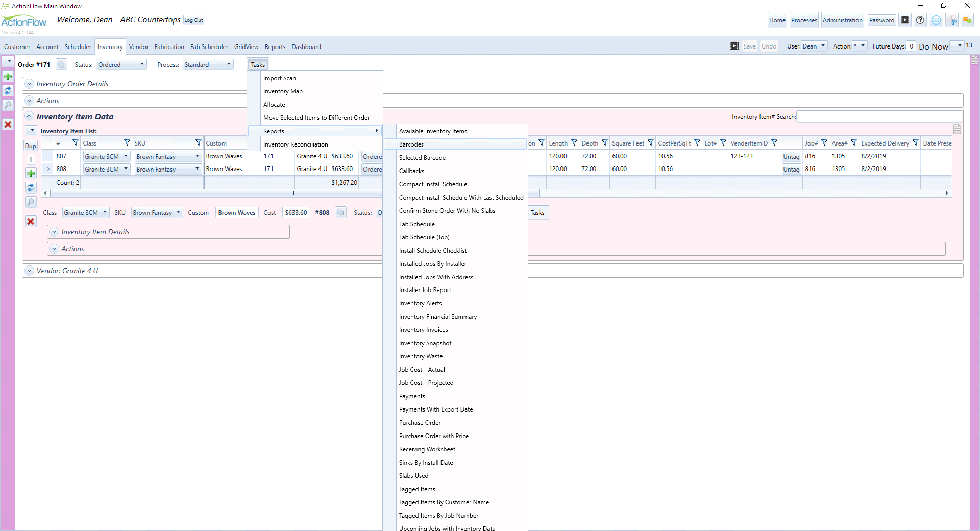Open the help question mark icon top right

[x=920, y=20]
